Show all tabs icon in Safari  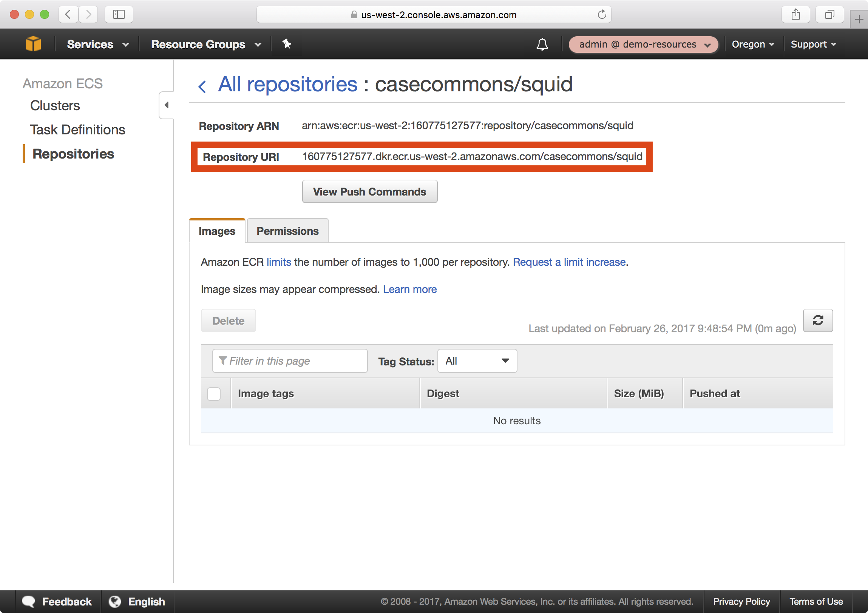coord(829,15)
